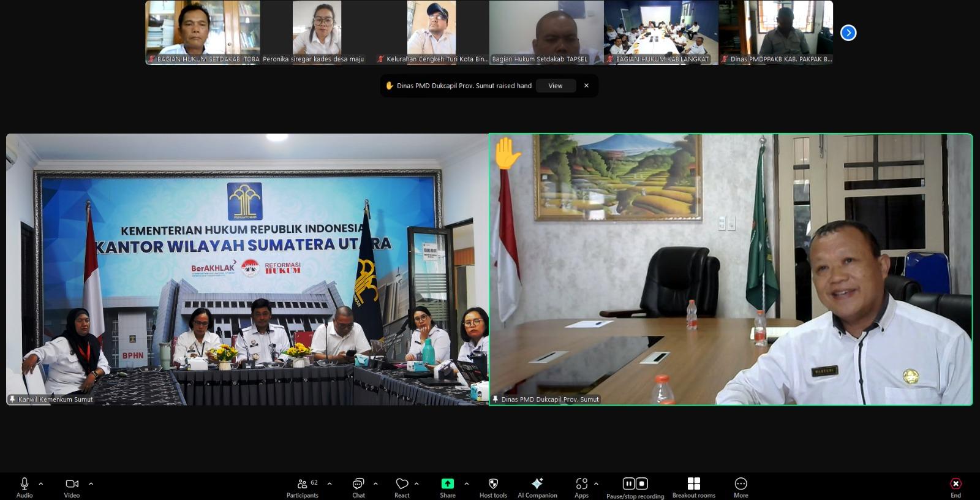This screenshot has width=980, height=500.
Task: Stop the meeting recording
Action: pyautogui.click(x=642, y=483)
